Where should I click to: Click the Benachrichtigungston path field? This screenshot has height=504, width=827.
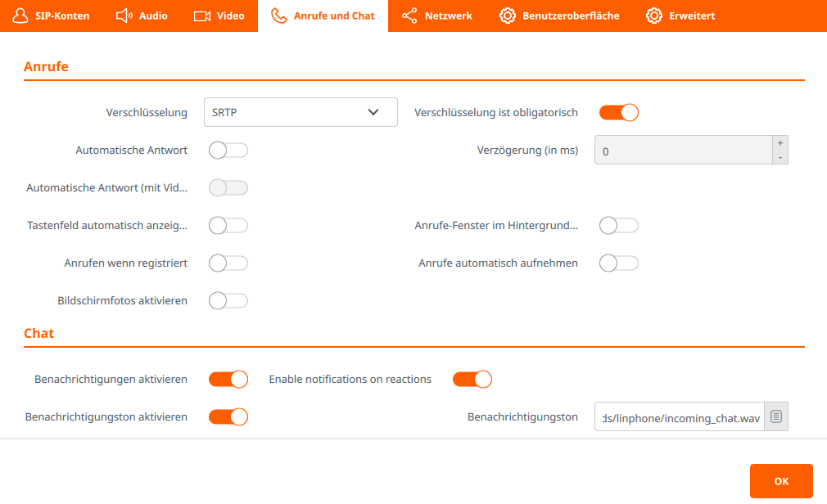click(680, 417)
